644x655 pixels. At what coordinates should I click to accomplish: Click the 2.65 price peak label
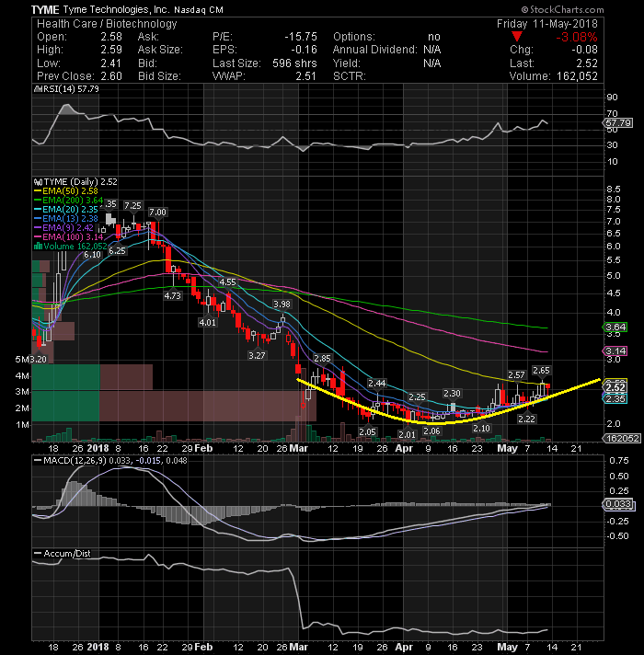(x=541, y=370)
